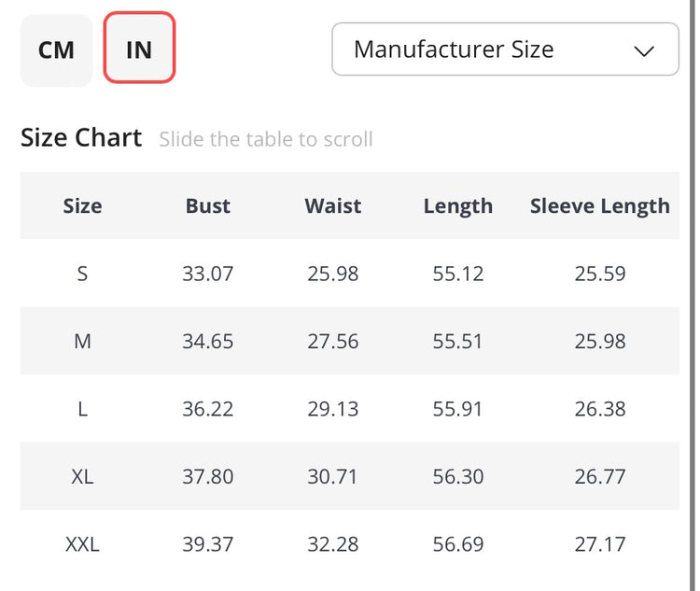Image resolution: width=700 pixels, height=591 pixels.
Task: Click waist value 29.13 for size L
Action: pyautogui.click(x=332, y=409)
